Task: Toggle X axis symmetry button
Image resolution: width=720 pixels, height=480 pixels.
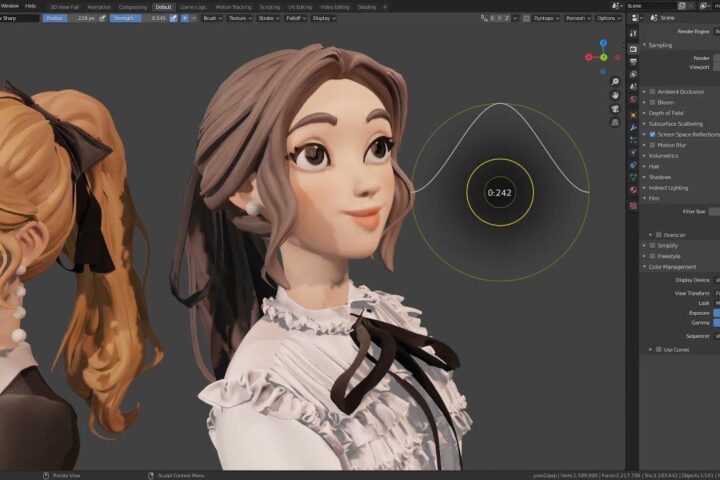Action: [x=492, y=18]
